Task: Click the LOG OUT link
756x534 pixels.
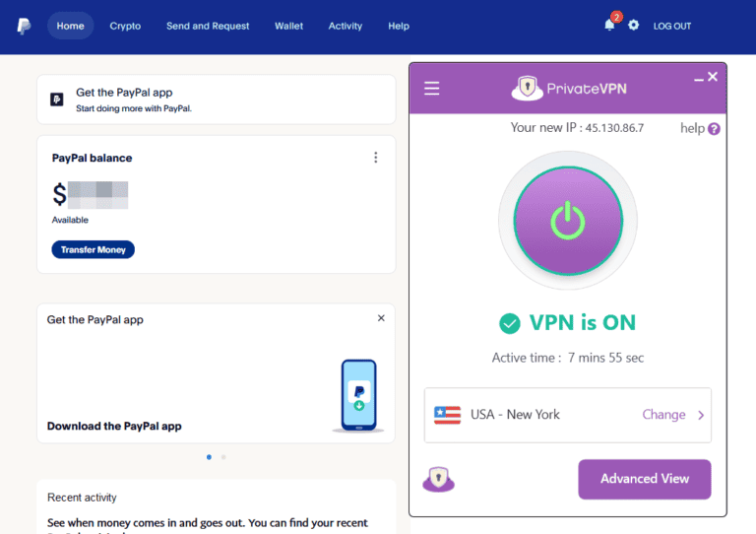Action: [x=672, y=26]
